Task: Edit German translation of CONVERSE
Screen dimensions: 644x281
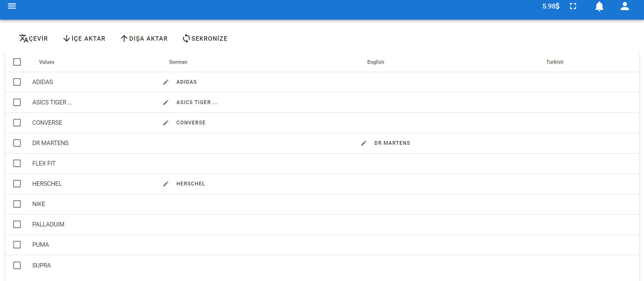Action: pyautogui.click(x=166, y=123)
